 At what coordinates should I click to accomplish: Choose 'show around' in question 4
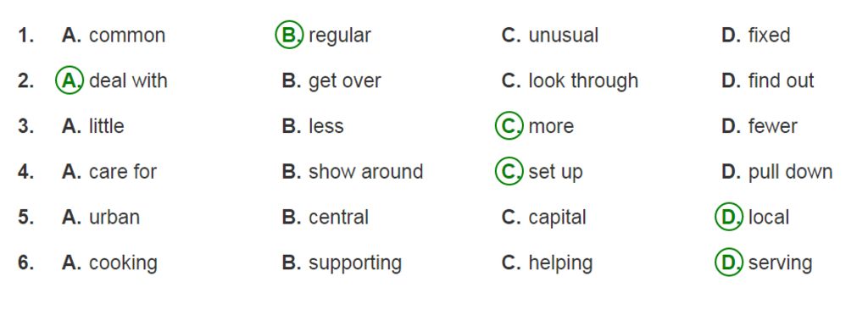(353, 172)
